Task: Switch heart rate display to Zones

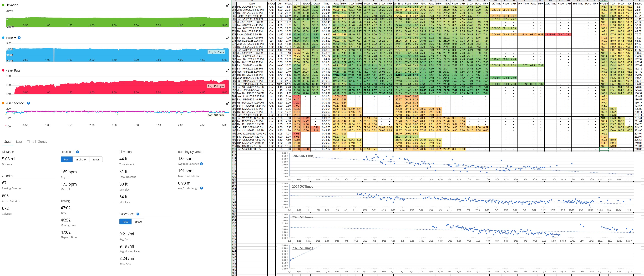Action: click(x=96, y=159)
